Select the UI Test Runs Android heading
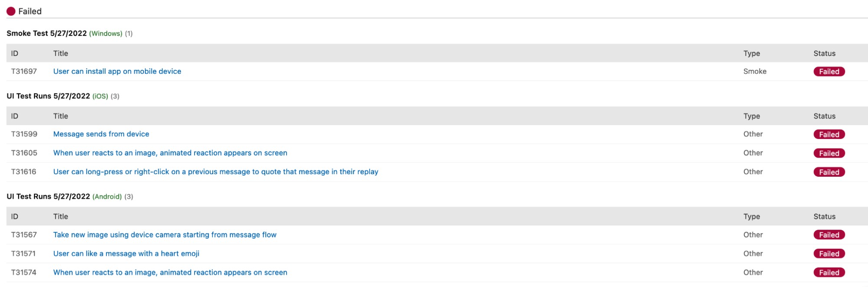The width and height of the screenshot is (868, 287). (x=48, y=196)
